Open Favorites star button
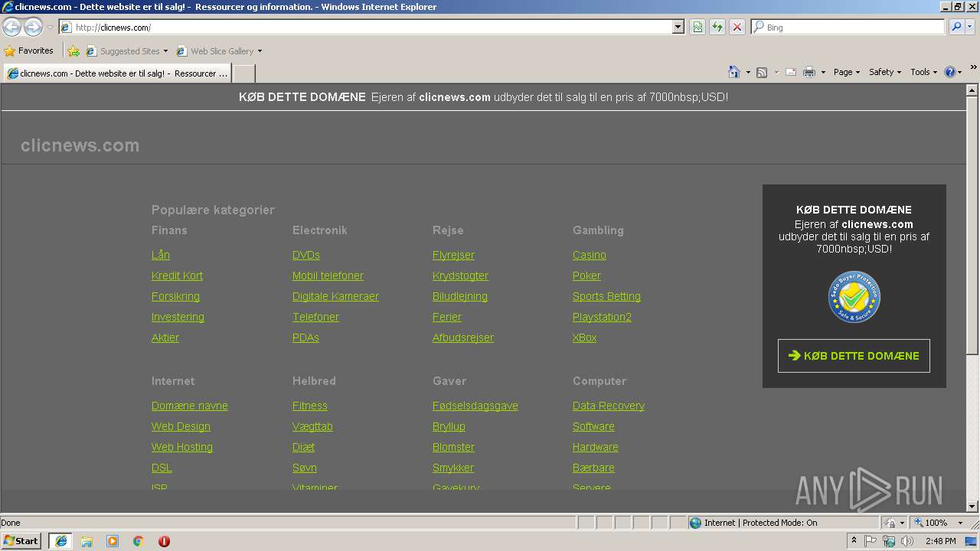The image size is (980, 551). [29, 51]
